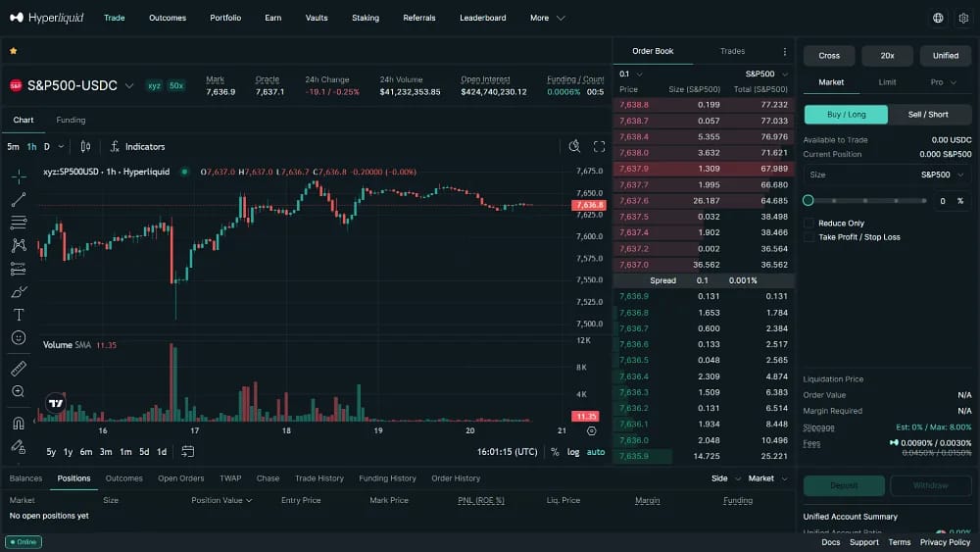Open the Vaults page
Screen dimensions: 980x552
tap(317, 18)
